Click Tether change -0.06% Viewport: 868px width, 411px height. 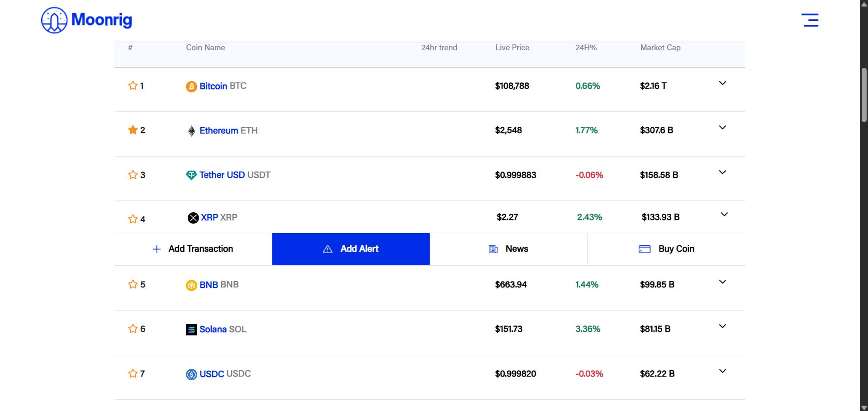coord(589,175)
